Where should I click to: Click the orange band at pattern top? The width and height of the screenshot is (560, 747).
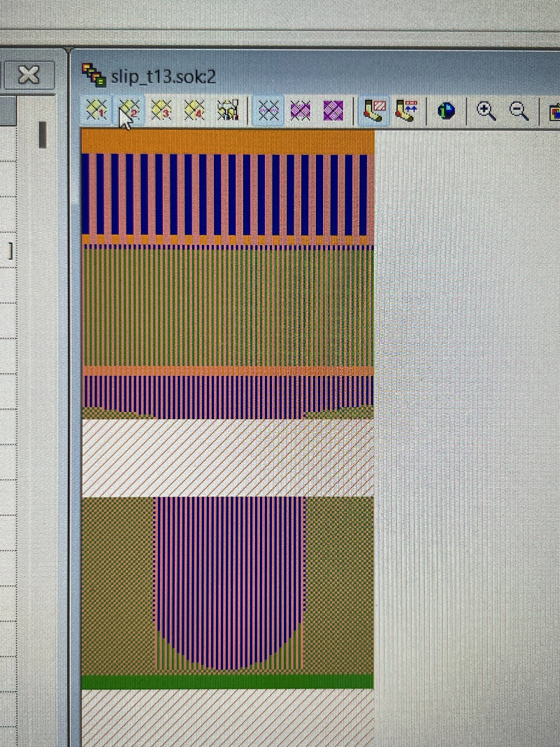pyautogui.click(x=228, y=141)
